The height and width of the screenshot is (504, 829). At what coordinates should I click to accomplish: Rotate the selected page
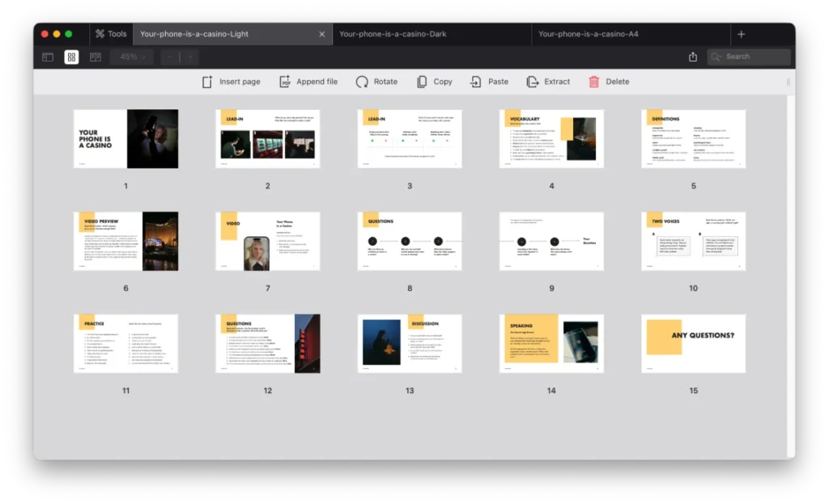click(x=362, y=82)
